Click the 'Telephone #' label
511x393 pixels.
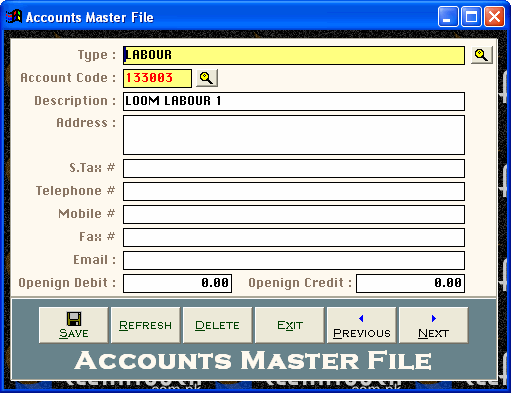click(75, 191)
